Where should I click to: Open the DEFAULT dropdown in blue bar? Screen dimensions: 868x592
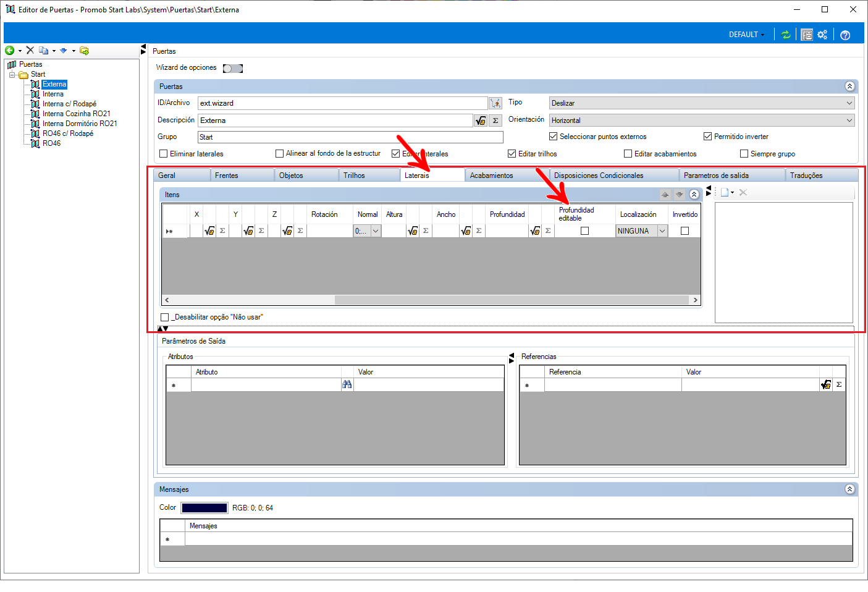coord(746,35)
